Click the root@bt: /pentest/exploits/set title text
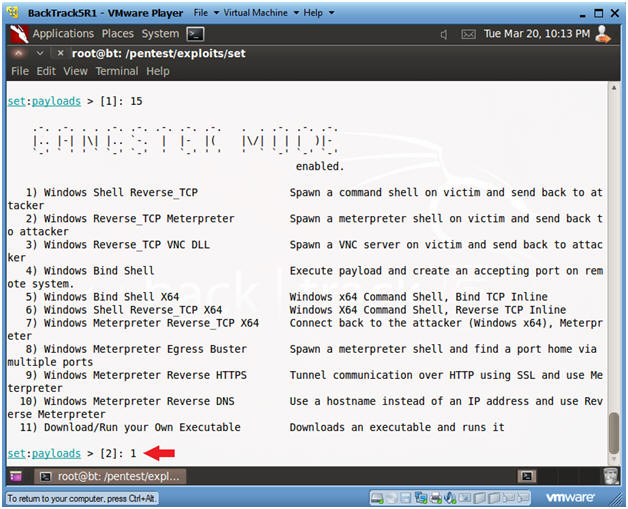Image resolution: width=628 pixels, height=509 pixels. tap(159, 53)
